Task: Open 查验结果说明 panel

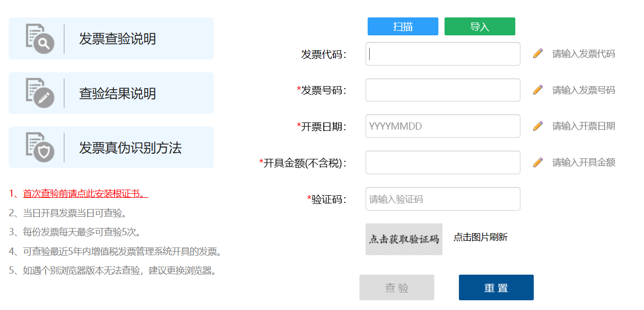Action: click(x=111, y=93)
